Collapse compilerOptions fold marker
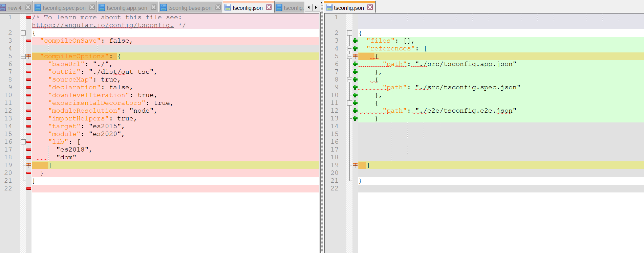644x253 pixels. pyautogui.click(x=23, y=56)
